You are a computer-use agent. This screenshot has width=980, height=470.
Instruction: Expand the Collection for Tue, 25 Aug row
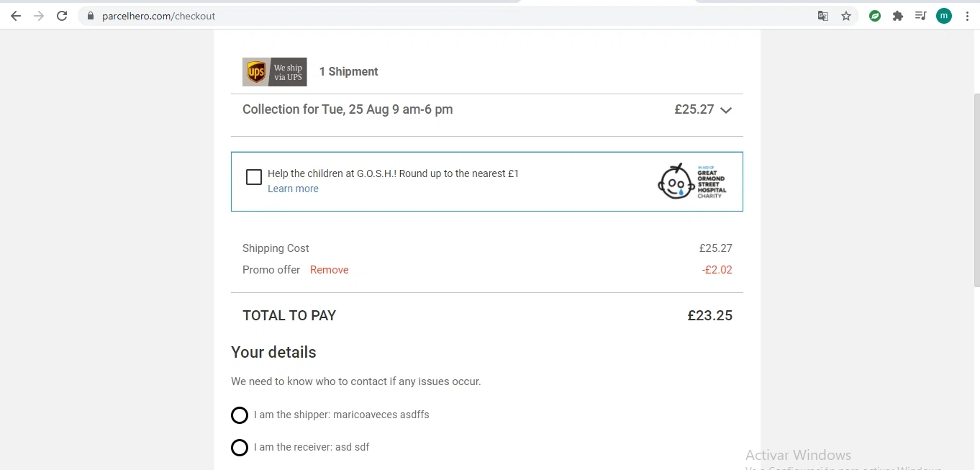348,109
